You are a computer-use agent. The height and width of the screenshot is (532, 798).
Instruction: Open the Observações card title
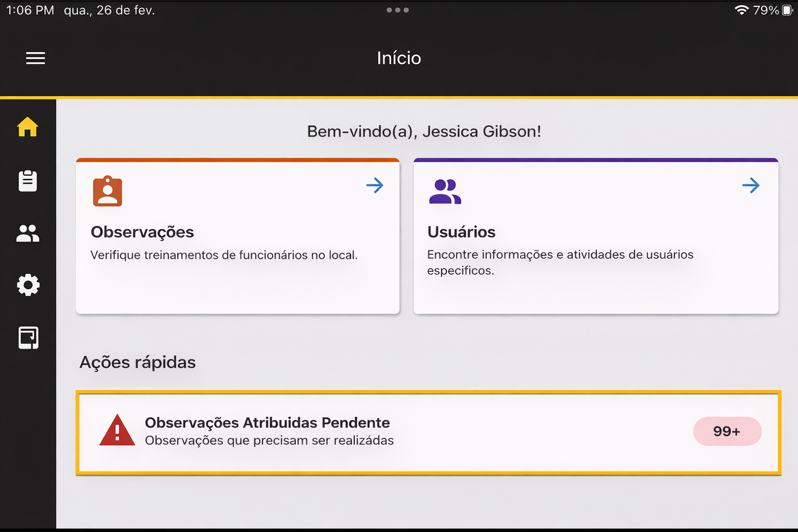[142, 232]
